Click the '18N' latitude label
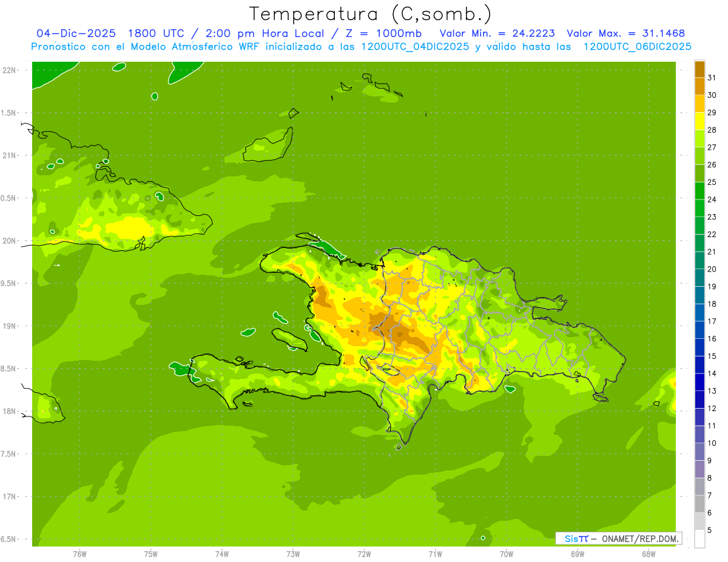The image size is (728, 562). pyautogui.click(x=10, y=411)
